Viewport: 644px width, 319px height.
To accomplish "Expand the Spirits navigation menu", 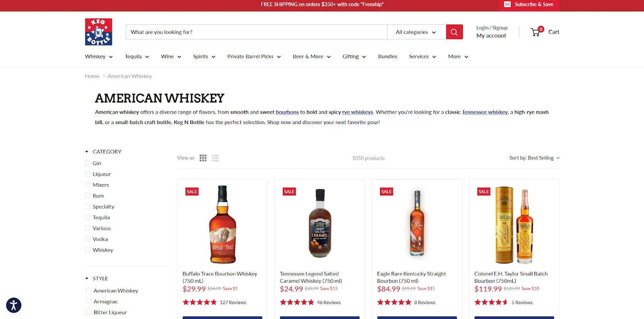I will [204, 57].
